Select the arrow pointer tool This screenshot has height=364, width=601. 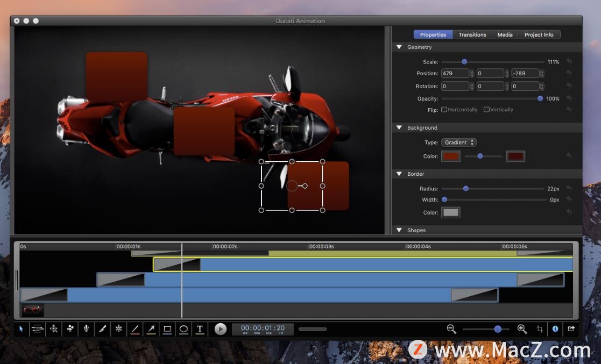[x=21, y=329]
